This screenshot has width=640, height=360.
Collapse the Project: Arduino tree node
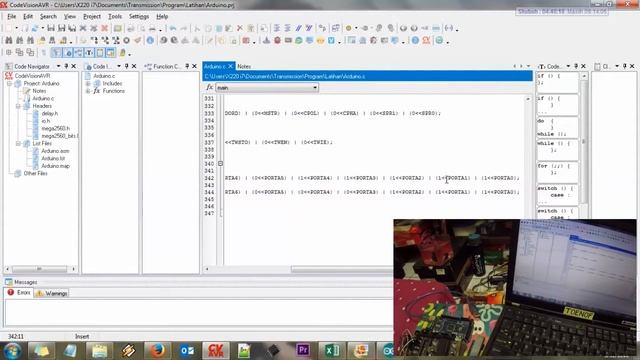pos(9,84)
